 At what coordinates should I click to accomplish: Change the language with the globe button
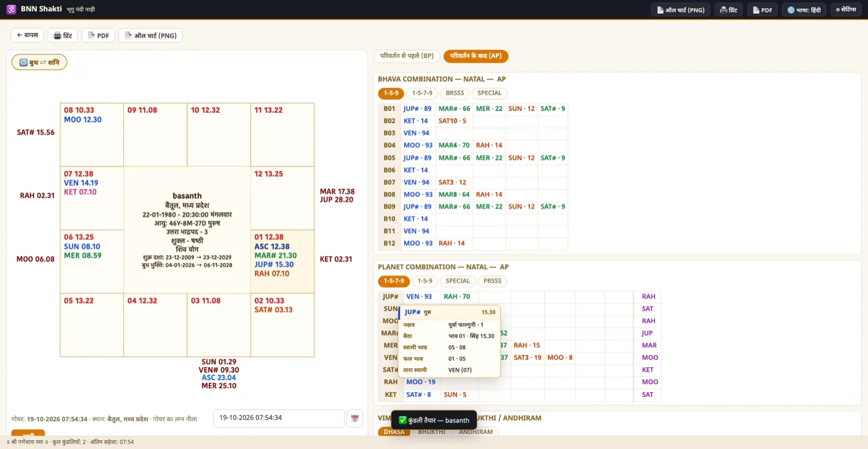pos(804,10)
